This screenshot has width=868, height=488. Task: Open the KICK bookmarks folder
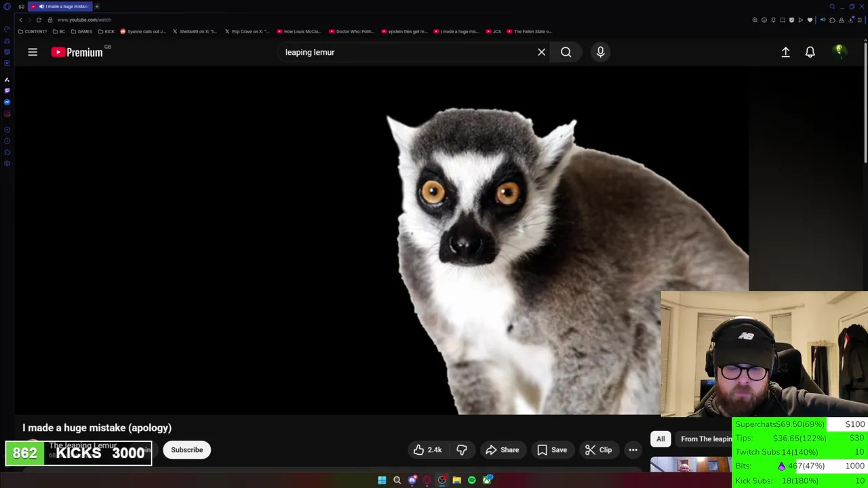[x=106, y=31]
